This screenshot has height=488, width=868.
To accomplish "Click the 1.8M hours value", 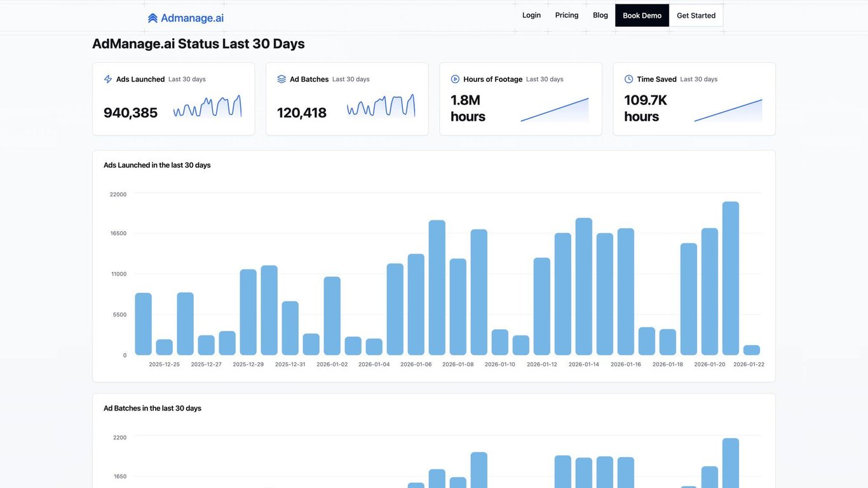I will pyautogui.click(x=468, y=108).
